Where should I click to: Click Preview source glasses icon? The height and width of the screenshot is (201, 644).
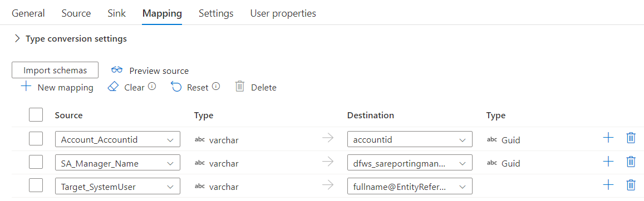(117, 70)
